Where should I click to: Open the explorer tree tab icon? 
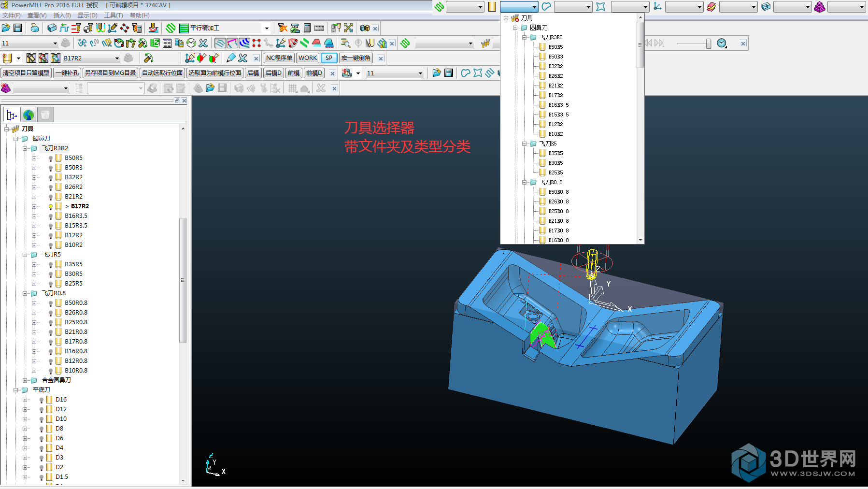(x=12, y=115)
